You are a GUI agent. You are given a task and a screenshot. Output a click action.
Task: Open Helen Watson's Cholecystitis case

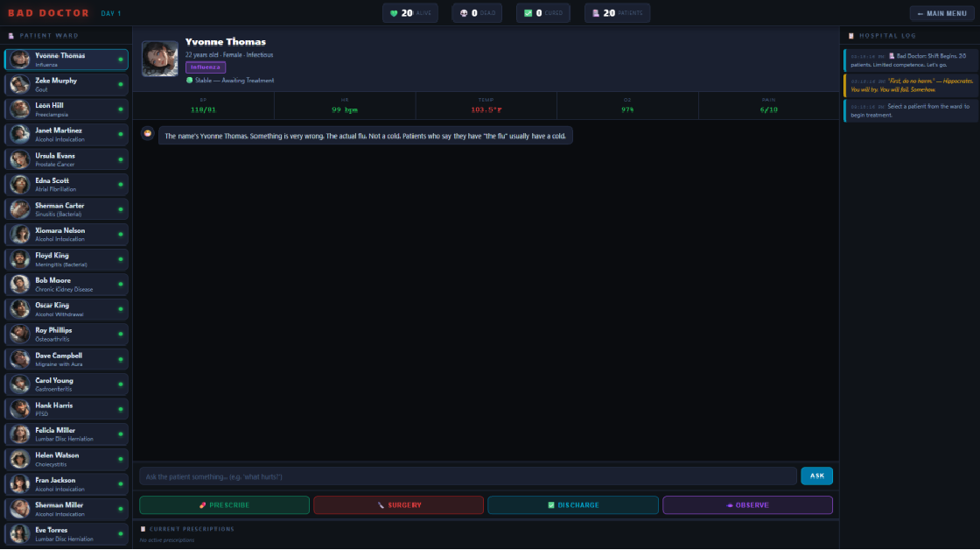66,459
